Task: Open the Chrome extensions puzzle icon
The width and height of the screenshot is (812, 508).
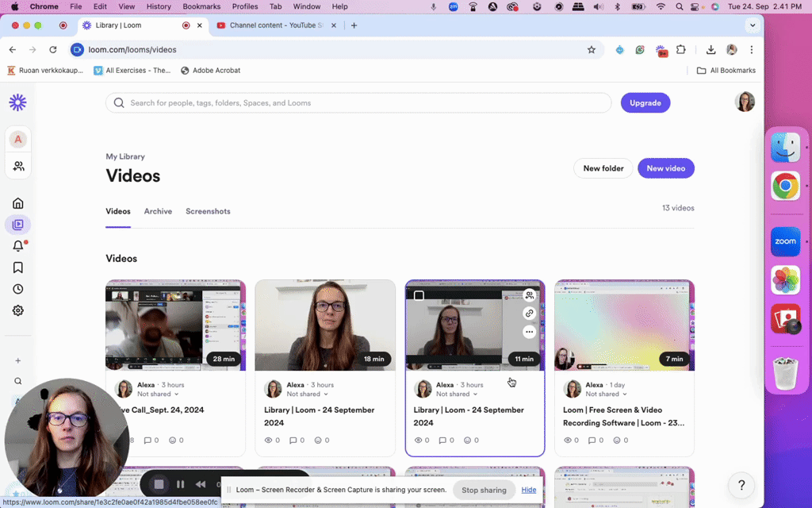Action: click(x=681, y=50)
